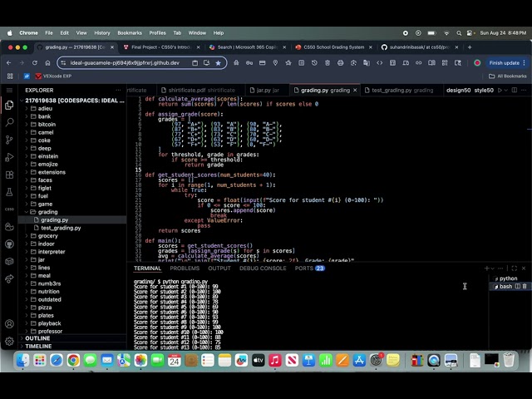Close the grading.py editor tab
This screenshot has width=532, height=399.
pyautogui.click(x=355, y=91)
